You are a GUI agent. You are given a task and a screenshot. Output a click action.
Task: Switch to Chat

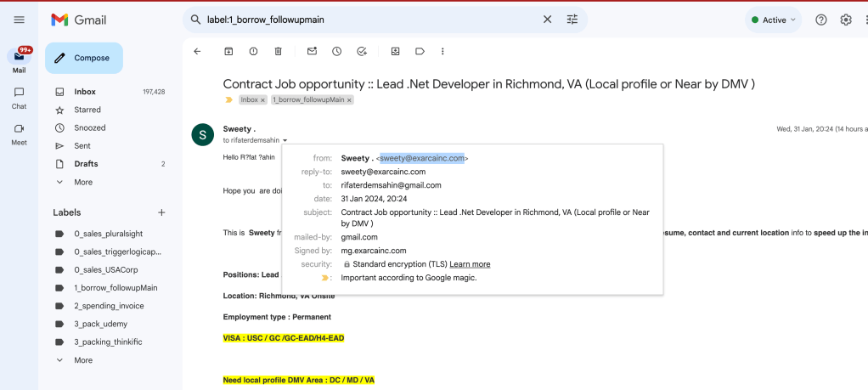(x=20, y=98)
